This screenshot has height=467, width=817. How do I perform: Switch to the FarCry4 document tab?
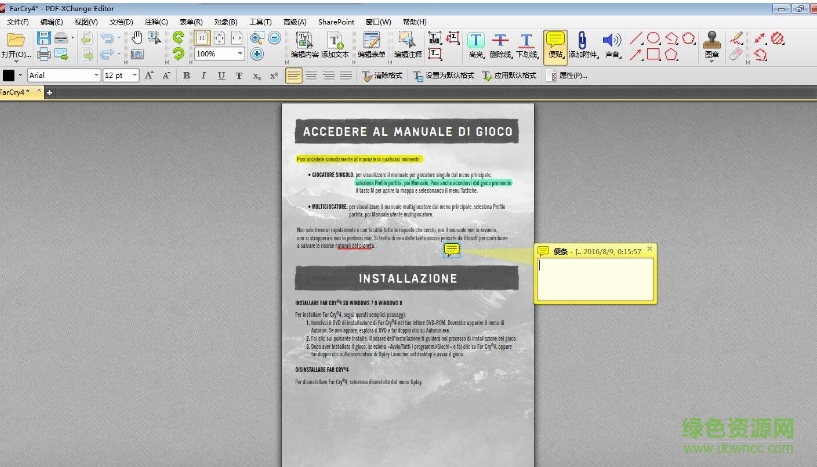coord(17,92)
